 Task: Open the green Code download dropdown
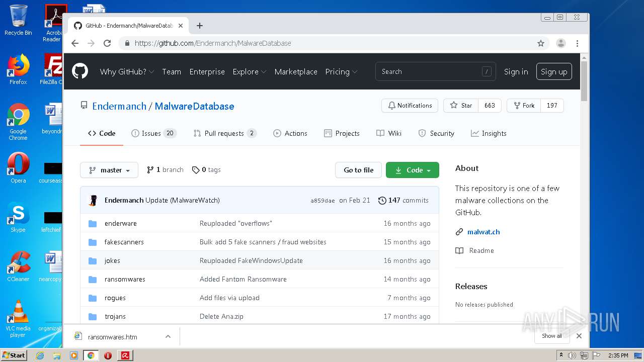click(413, 170)
